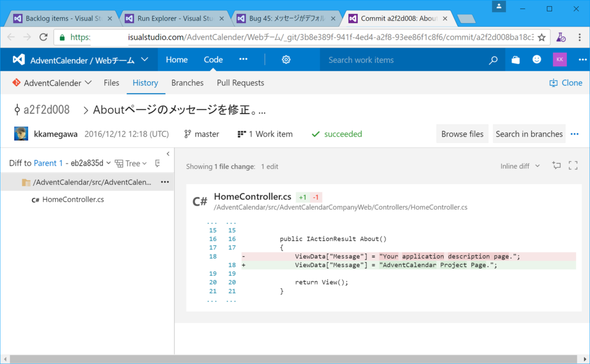Open the Chrome menu three dots
Viewport: 590px width, 364px height.
[x=580, y=37]
